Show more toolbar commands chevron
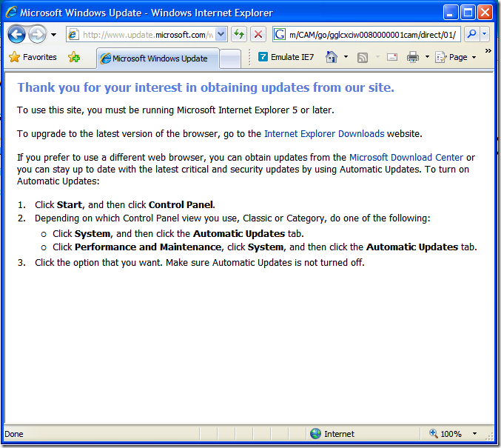Viewport: 501px width, 448px height. [x=488, y=50]
